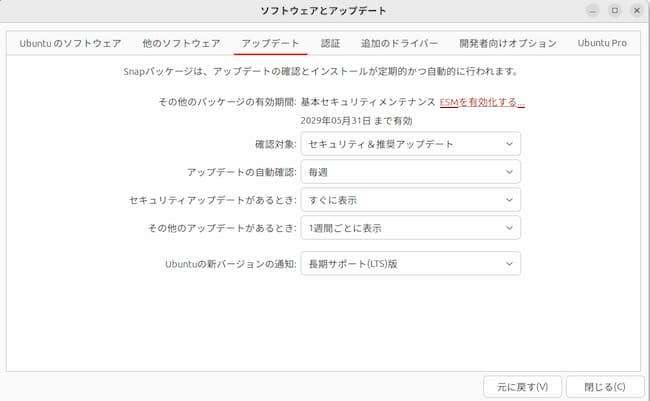The height and width of the screenshot is (401, 650).
Task: Switch to 開発者向けオプション tab
Action: [508, 43]
